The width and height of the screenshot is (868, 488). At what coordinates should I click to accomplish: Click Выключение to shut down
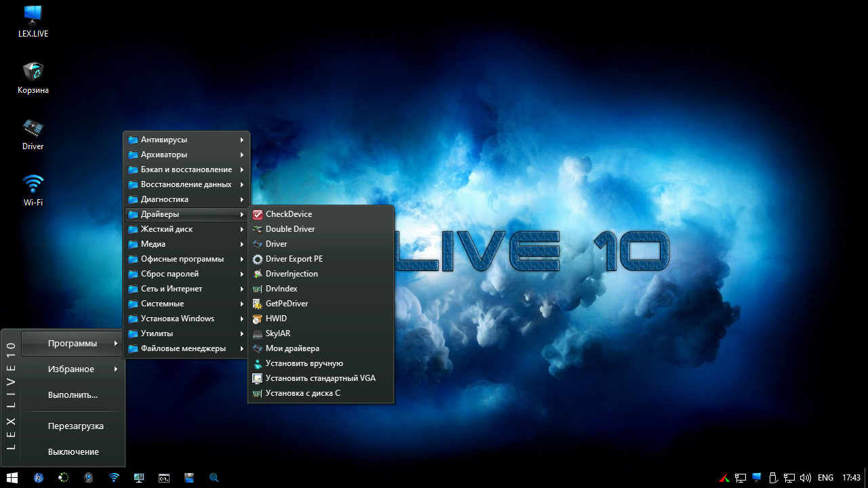[73, 452]
